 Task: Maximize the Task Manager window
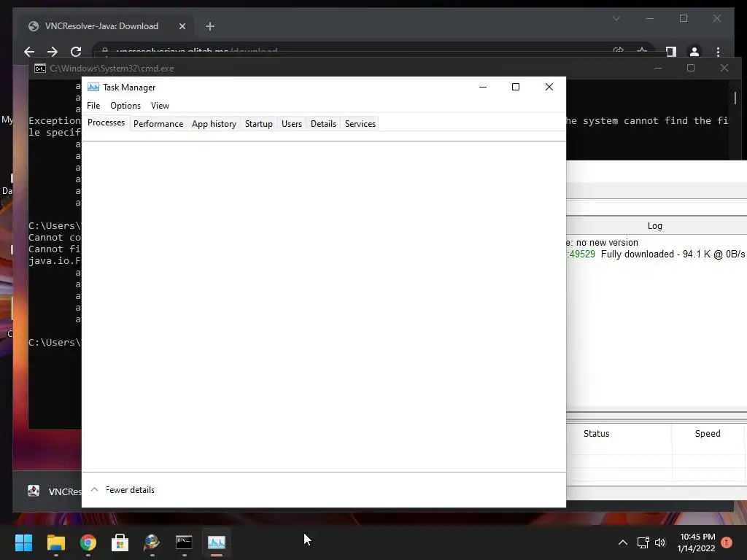coord(516,87)
